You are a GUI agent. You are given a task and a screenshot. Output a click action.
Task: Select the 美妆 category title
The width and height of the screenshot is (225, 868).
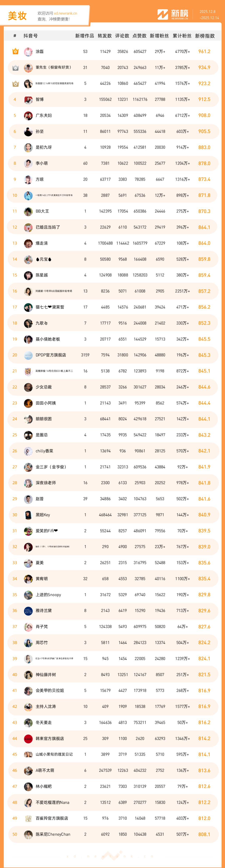tap(17, 16)
